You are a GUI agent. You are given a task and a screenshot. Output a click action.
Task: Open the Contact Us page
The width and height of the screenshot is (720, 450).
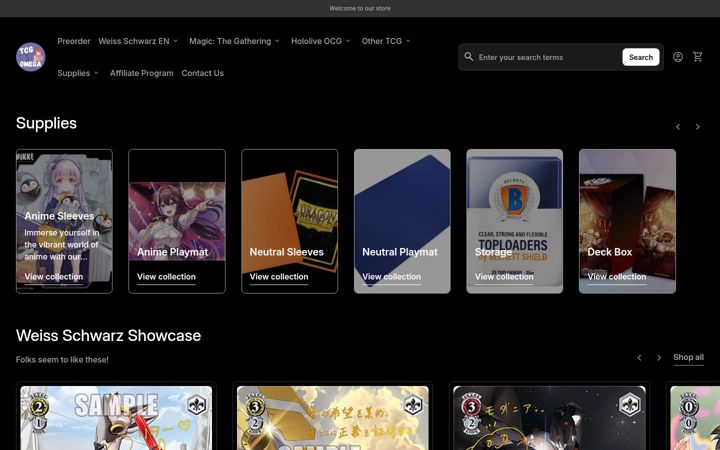(x=202, y=73)
